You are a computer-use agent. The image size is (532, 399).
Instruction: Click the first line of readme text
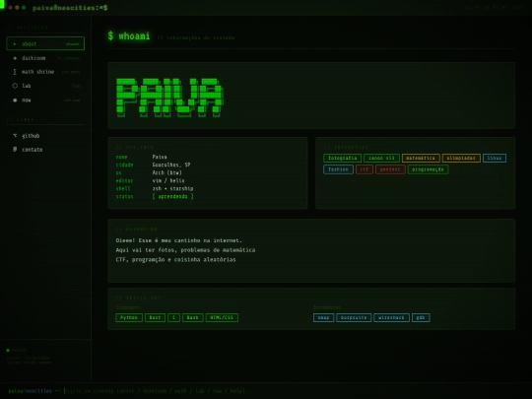pos(178,240)
